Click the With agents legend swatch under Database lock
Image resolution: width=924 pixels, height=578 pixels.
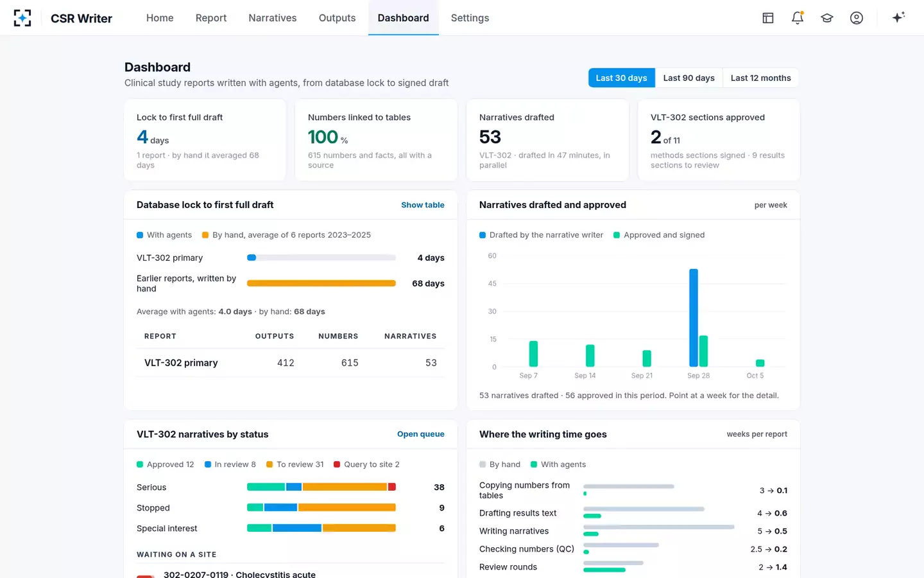140,235
